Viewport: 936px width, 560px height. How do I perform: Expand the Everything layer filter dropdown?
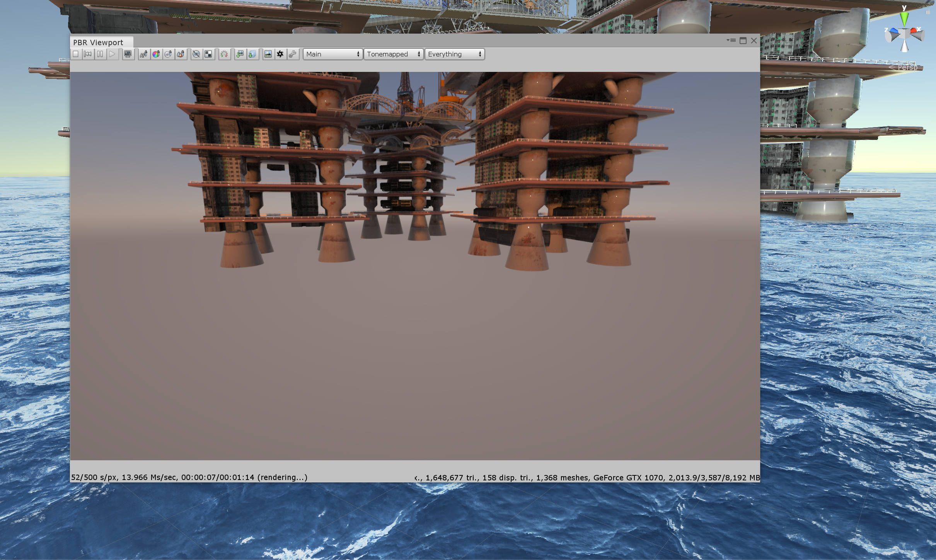coord(454,54)
